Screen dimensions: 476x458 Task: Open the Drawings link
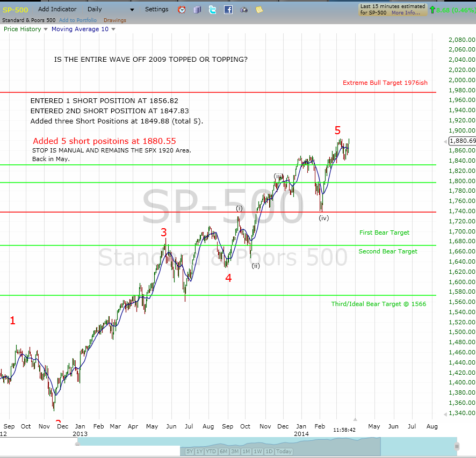[115, 20]
